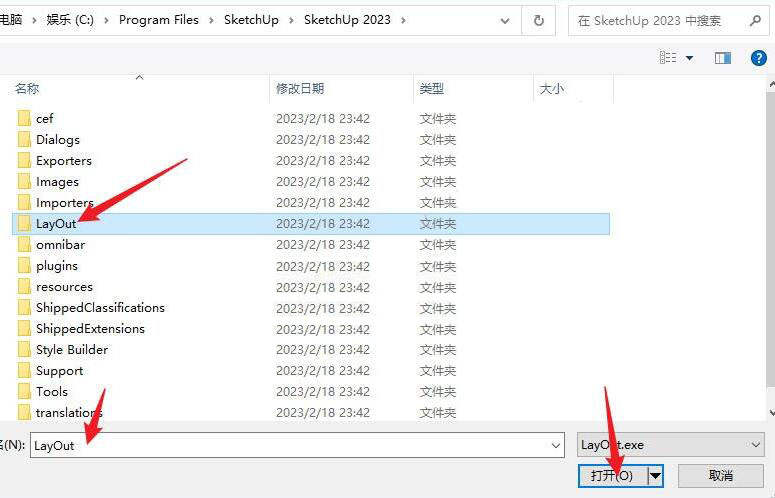The height and width of the screenshot is (498, 775).
Task: Click the folder icon next to resources
Action: (24, 287)
